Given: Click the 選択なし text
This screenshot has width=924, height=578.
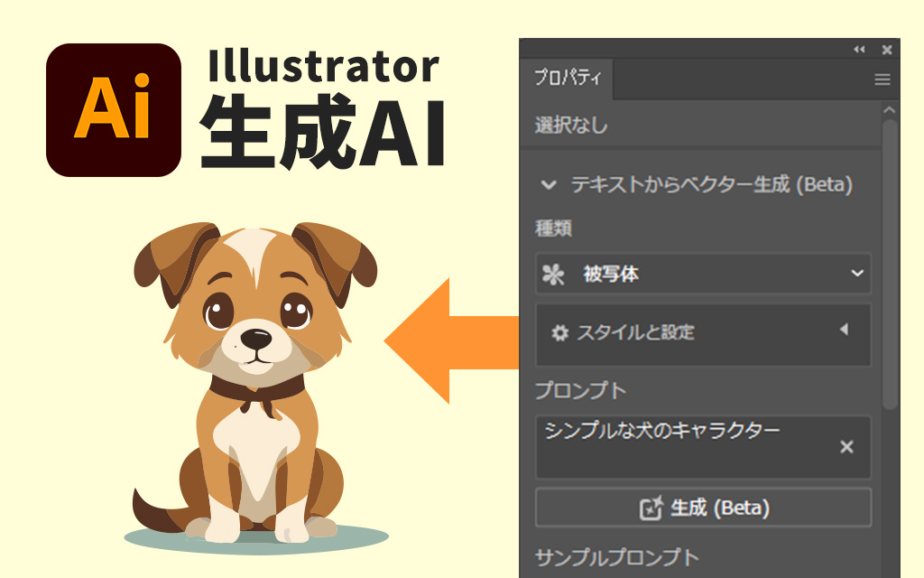Looking at the screenshot, I should click(x=570, y=125).
